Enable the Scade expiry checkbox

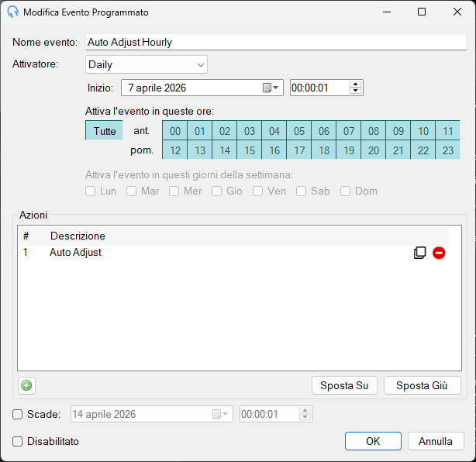tap(17, 415)
